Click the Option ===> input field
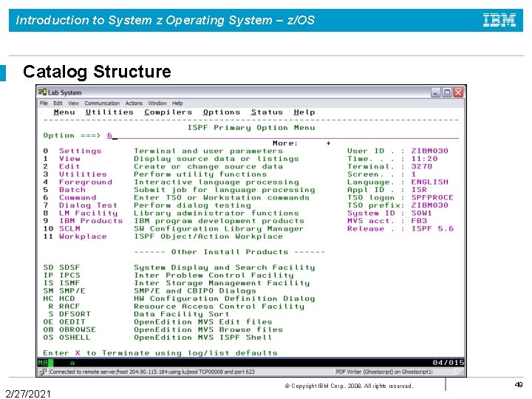The height and width of the screenshot is (399, 532). pyautogui.click(x=282, y=135)
